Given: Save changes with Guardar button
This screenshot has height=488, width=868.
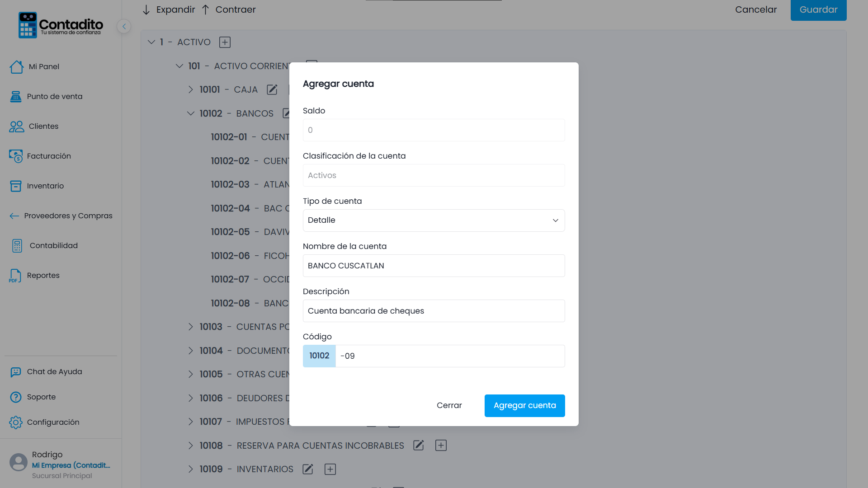Looking at the screenshot, I should pyautogui.click(x=818, y=9).
